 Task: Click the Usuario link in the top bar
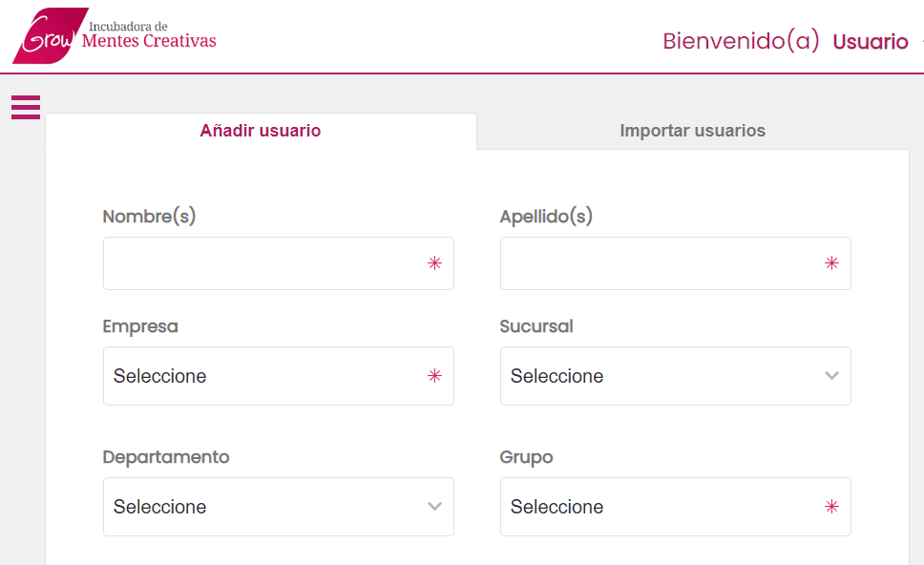pos(870,42)
